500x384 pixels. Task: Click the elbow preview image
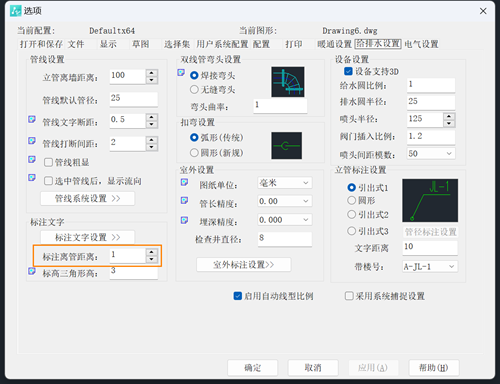tap(288, 82)
